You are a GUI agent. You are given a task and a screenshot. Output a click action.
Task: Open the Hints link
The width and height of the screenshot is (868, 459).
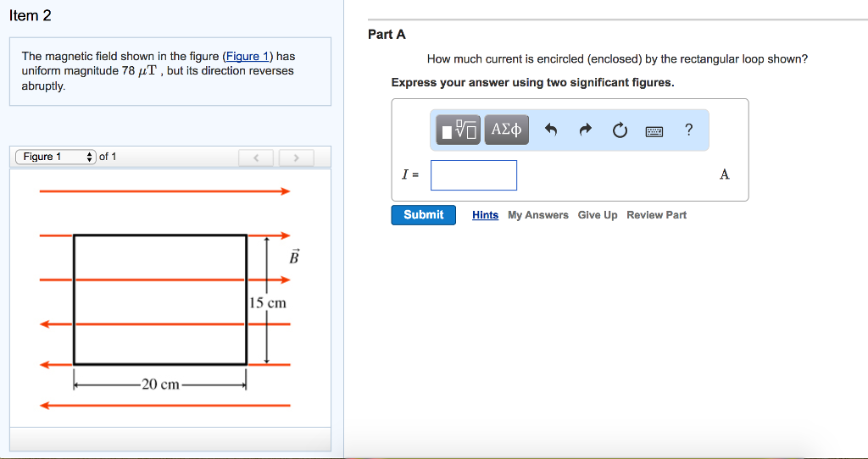click(x=485, y=215)
